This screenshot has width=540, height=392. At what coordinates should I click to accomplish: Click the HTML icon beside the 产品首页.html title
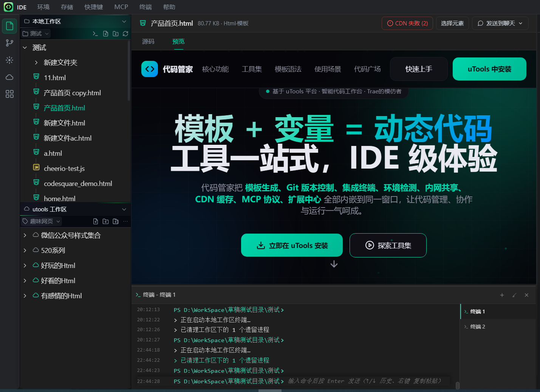click(x=143, y=23)
